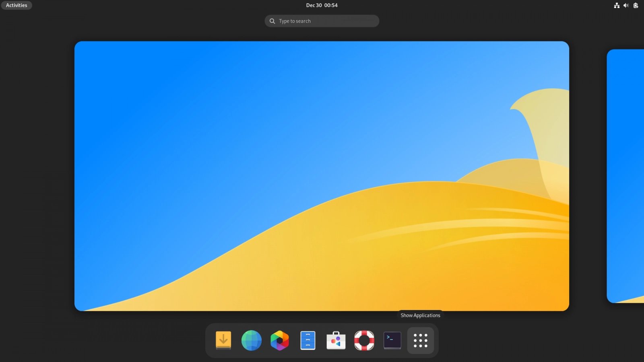This screenshot has width=644, height=362.
Task: Open the network status icon in top bar
Action: click(617, 5)
